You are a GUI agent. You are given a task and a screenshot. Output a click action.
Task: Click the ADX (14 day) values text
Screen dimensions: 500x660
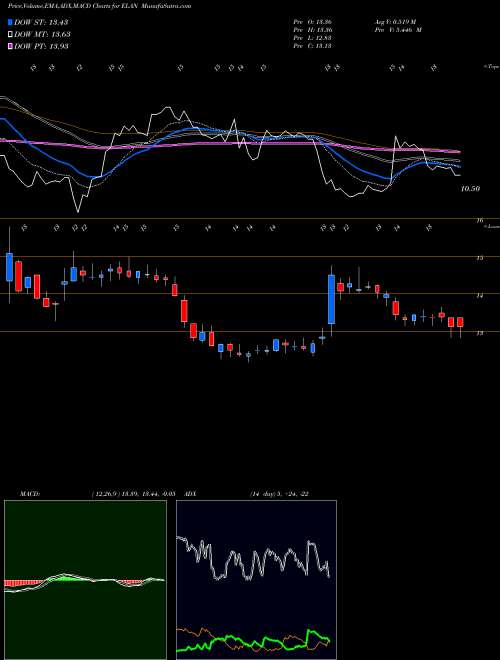click(x=279, y=494)
